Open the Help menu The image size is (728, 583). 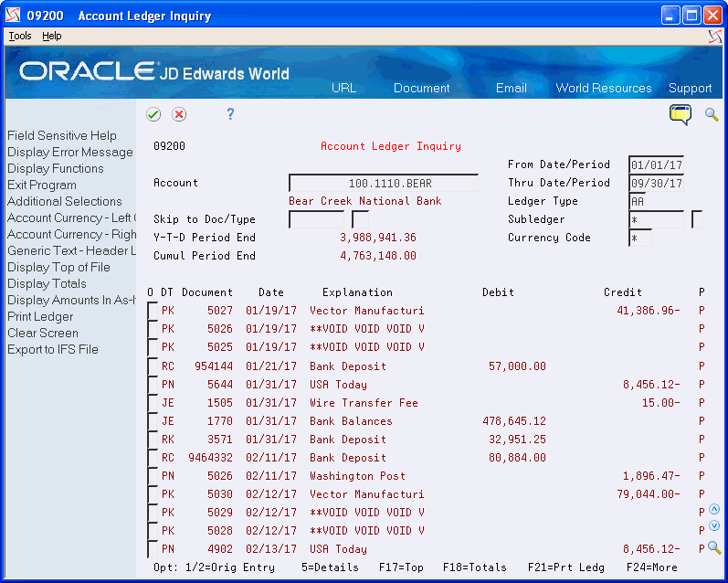click(51, 36)
